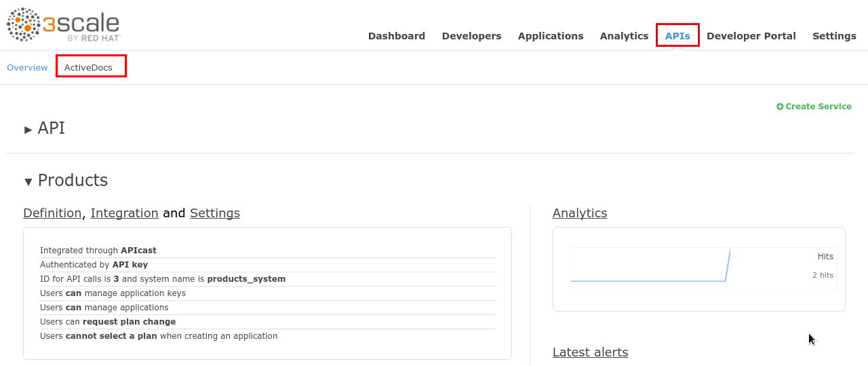
Task: Select the APIs top navigation item
Action: coord(677,36)
